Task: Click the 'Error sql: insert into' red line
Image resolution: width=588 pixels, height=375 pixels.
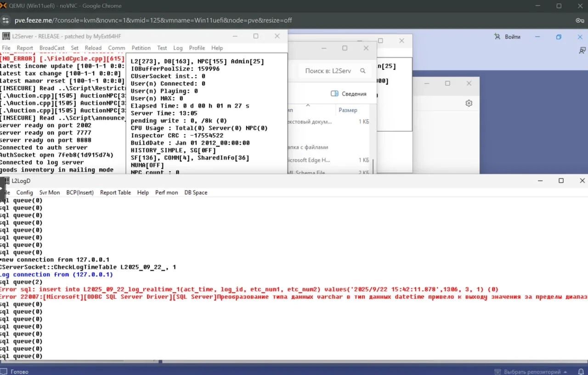Action: (249, 290)
